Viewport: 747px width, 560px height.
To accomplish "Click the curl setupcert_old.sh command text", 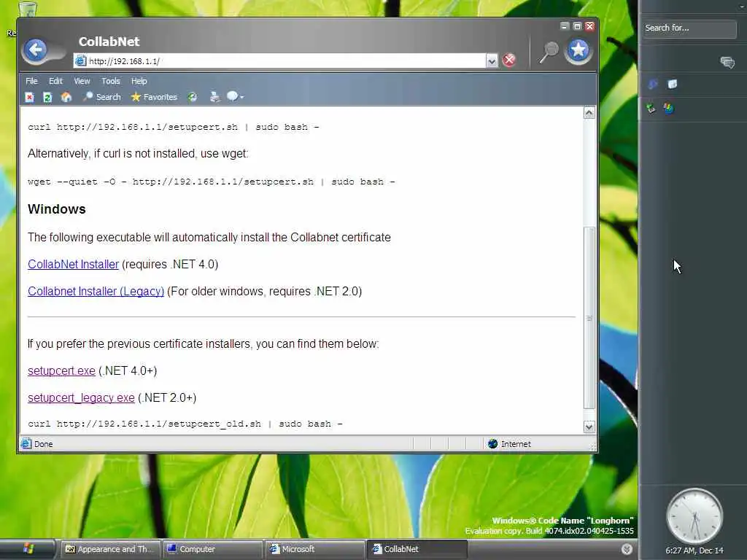I will 185,424.
